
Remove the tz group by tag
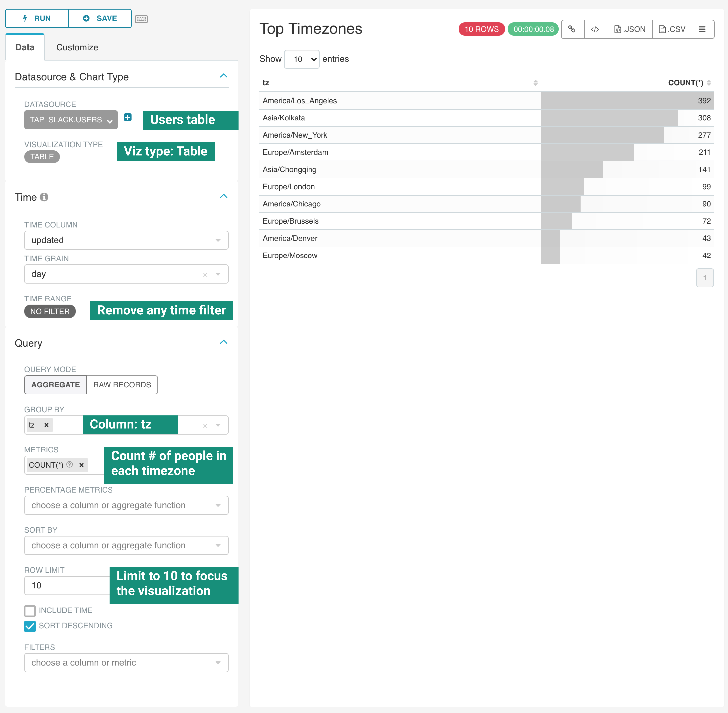click(x=46, y=425)
